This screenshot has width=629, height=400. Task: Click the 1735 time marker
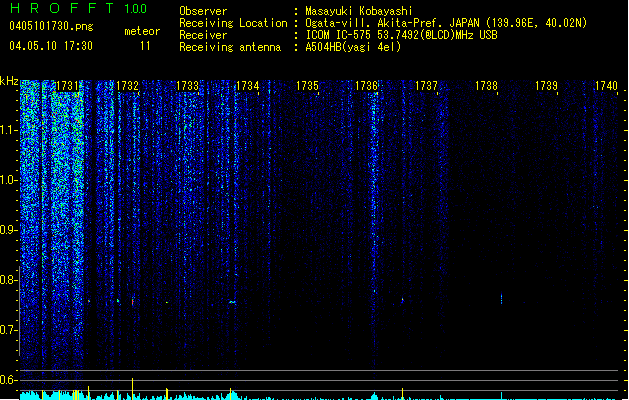click(307, 86)
